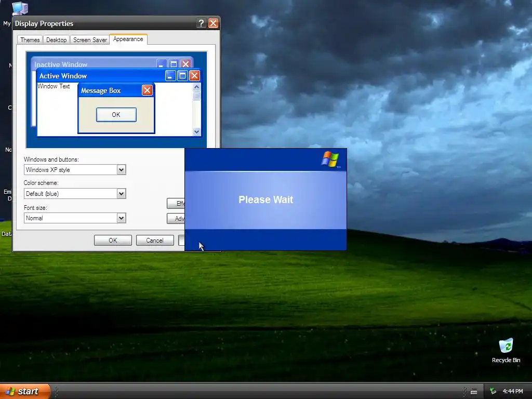Click the tray icon beside the clock
The width and height of the screenshot is (532, 399).
(x=494, y=391)
